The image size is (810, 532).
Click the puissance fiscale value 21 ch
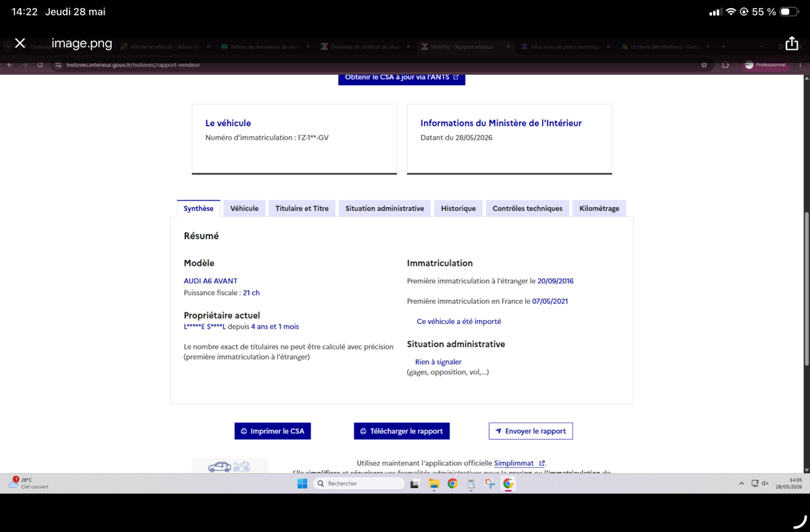click(x=251, y=293)
